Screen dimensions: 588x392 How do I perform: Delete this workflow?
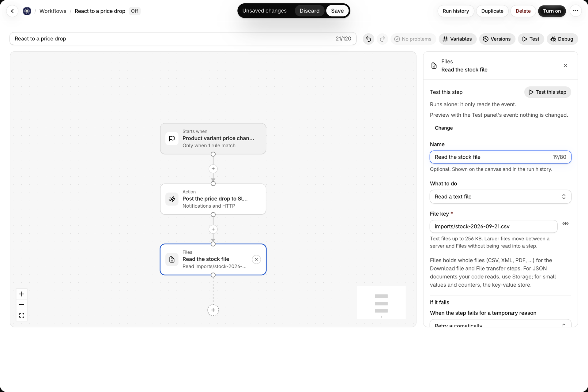click(x=523, y=11)
